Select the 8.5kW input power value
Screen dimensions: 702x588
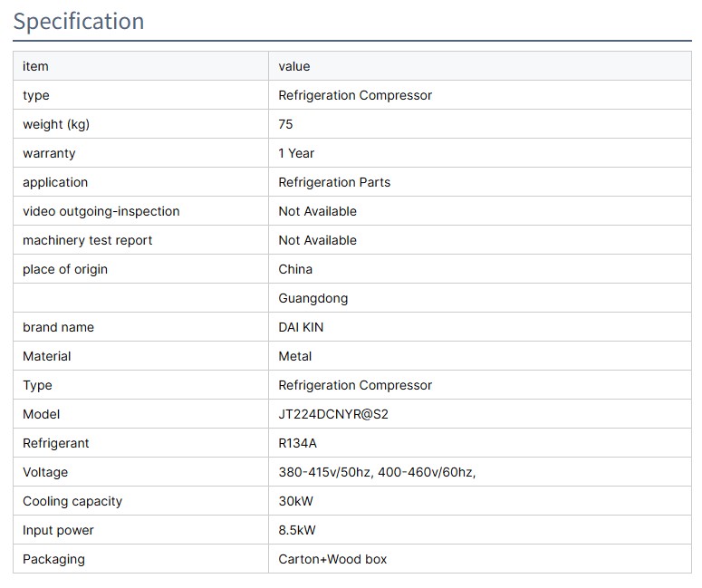tap(297, 530)
